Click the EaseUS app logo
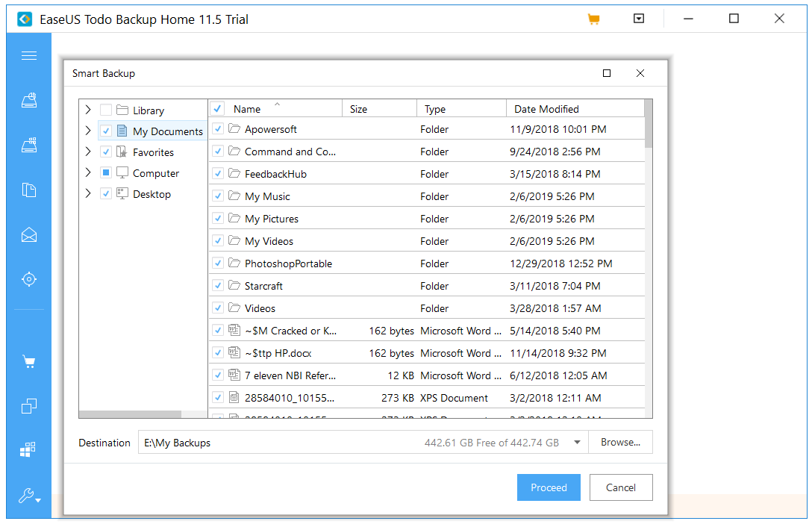The height and width of the screenshot is (524, 812). (25, 19)
